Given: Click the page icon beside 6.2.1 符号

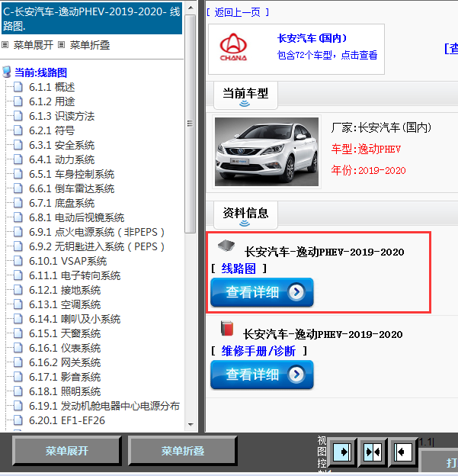Looking at the screenshot, I should point(18,130).
